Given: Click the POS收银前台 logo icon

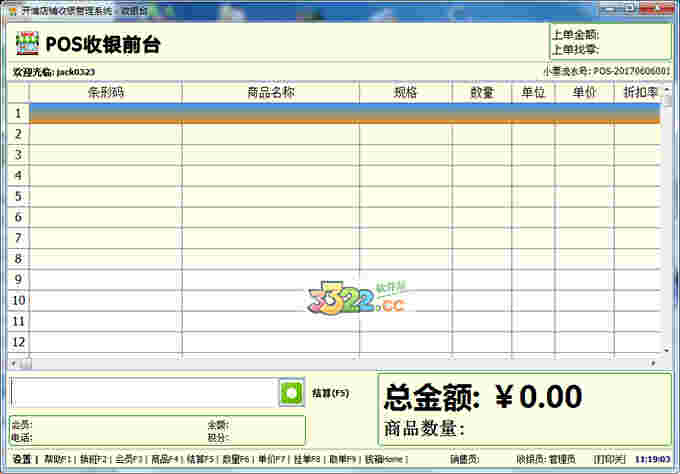Looking at the screenshot, I should tap(27, 43).
